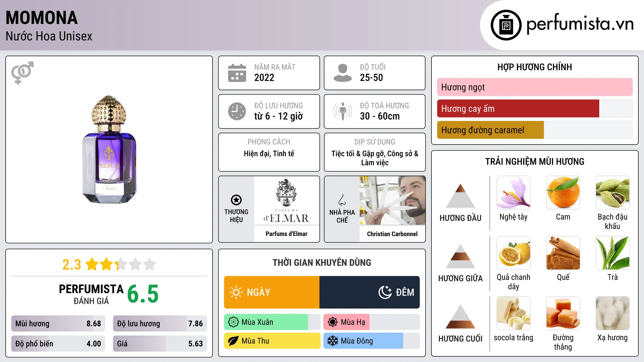Click the Hương cay ấm accord bar
Image resolution: width=644 pixels, height=362 pixels.
pos(535,108)
